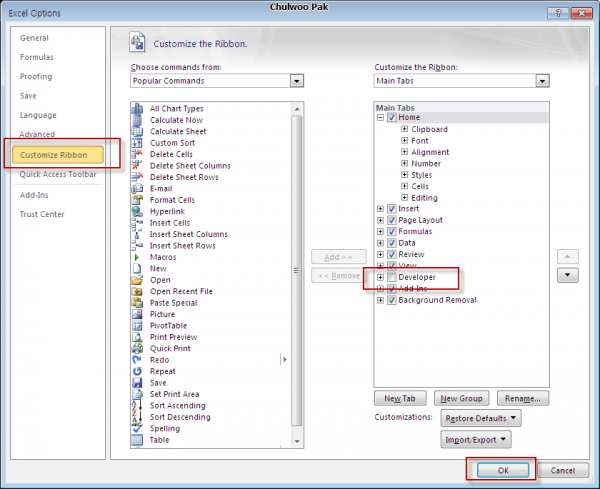This screenshot has height=489, width=600.
Task: Open the Restore Defaults dropdown
Action: tap(481, 418)
